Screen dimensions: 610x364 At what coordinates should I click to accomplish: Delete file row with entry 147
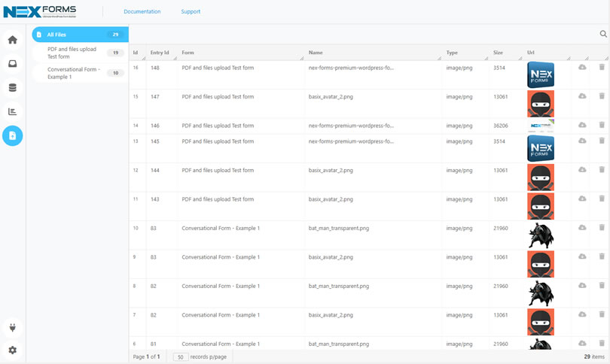click(x=602, y=96)
